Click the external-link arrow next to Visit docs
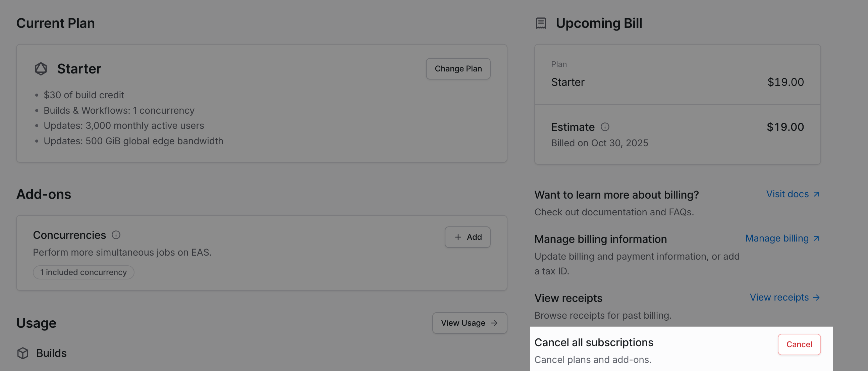This screenshot has height=371, width=868. pyautogui.click(x=816, y=194)
